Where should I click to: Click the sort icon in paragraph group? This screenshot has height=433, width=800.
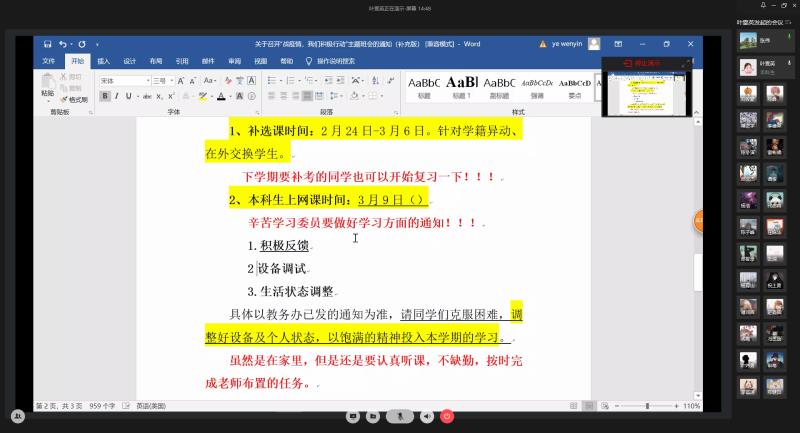(x=376, y=81)
